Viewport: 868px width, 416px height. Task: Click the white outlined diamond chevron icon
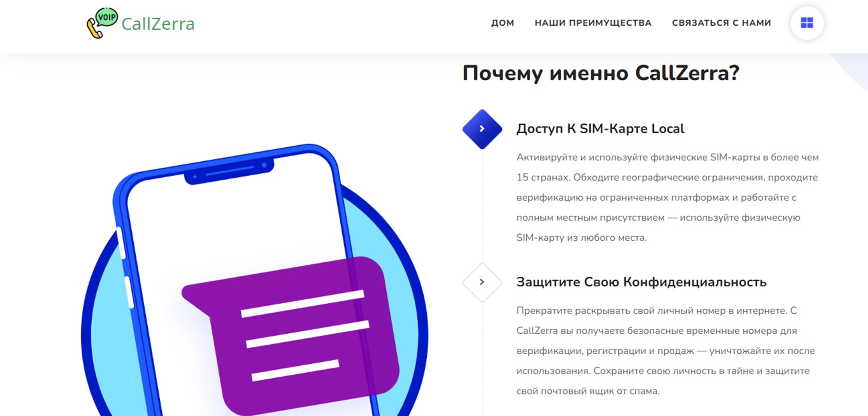point(482,282)
